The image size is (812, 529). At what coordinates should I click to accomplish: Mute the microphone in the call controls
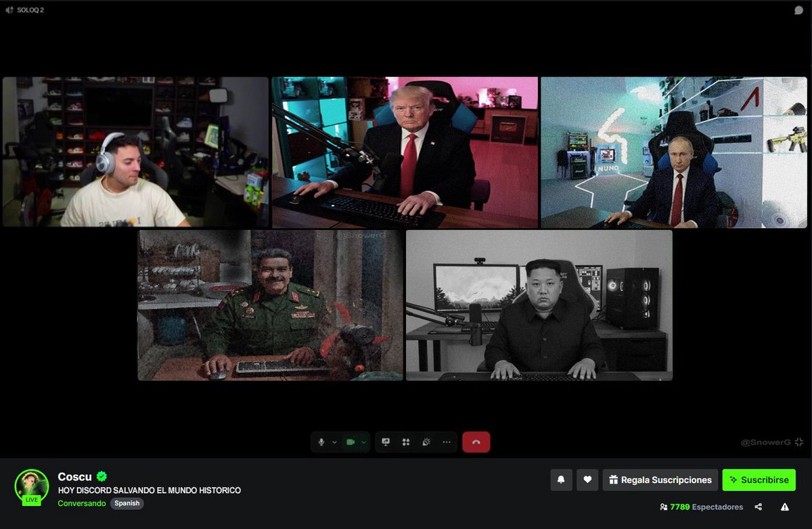point(321,442)
